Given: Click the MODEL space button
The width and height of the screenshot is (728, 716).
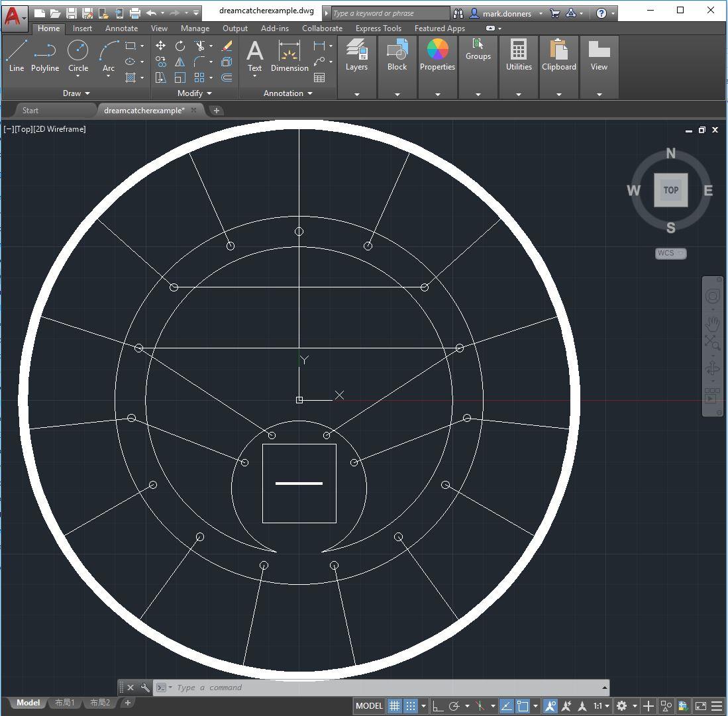Looking at the screenshot, I should coord(369,706).
